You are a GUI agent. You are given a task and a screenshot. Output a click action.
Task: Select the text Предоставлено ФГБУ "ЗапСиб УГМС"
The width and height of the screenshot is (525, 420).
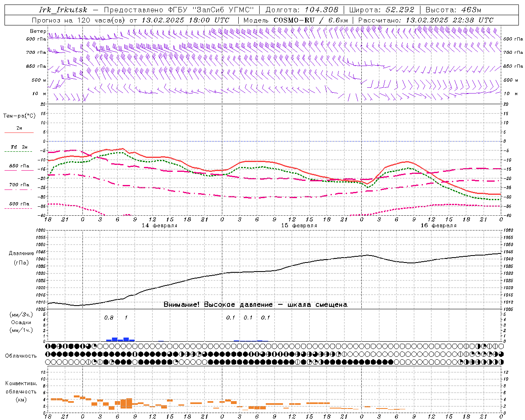[x=179, y=10]
